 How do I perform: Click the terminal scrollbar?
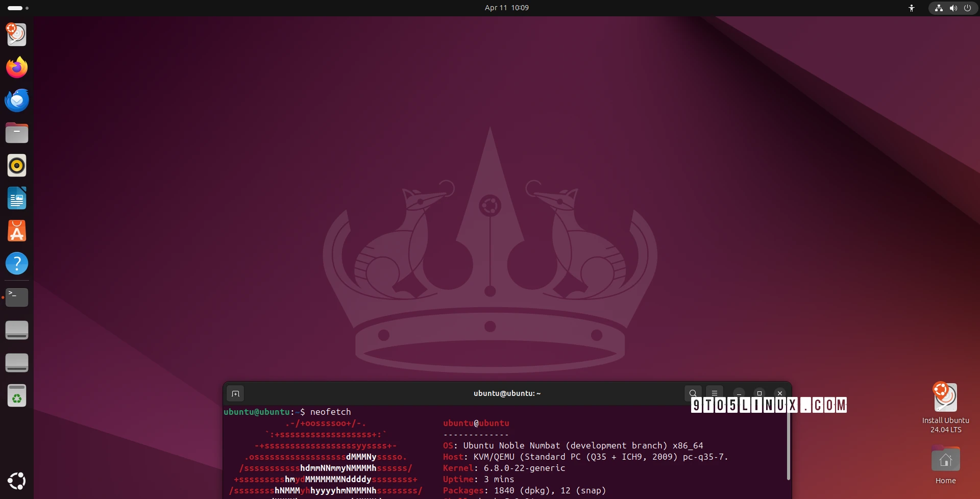coord(788,444)
